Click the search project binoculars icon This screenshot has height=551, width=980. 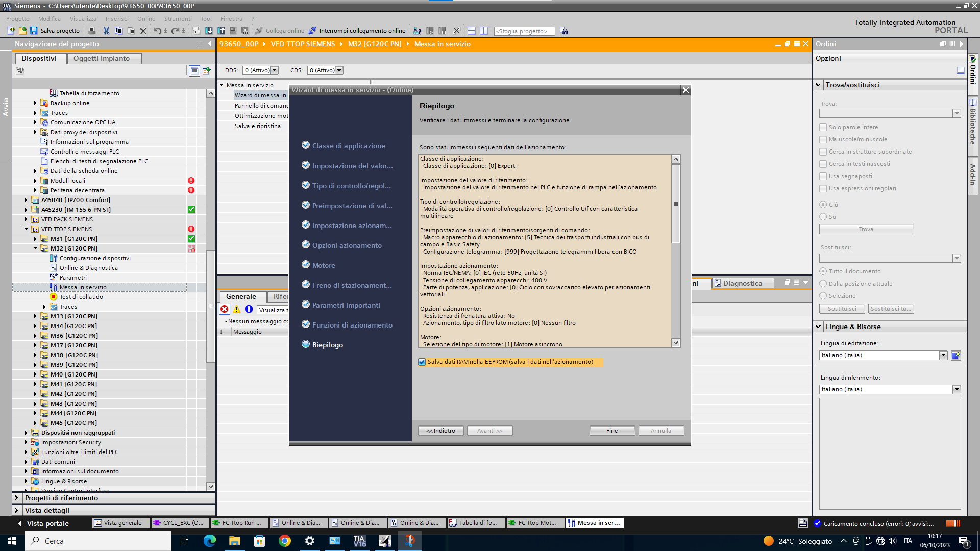coord(564,31)
